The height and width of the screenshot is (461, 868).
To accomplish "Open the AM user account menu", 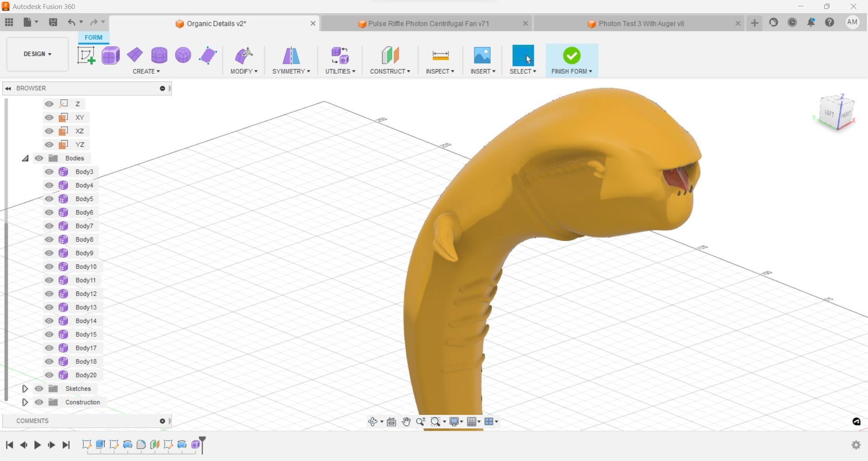I will tap(852, 22).
